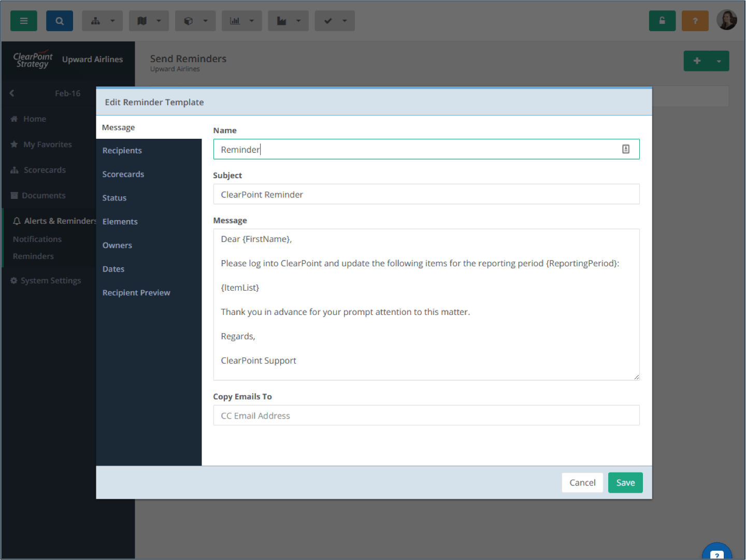
Task: Click the CC Email Address field
Action: [x=426, y=415]
